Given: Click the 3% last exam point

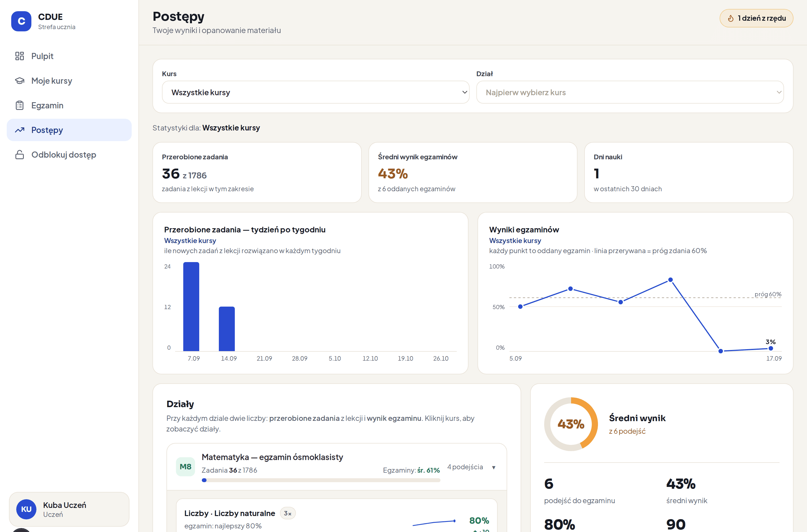Looking at the screenshot, I should pyautogui.click(x=771, y=348).
